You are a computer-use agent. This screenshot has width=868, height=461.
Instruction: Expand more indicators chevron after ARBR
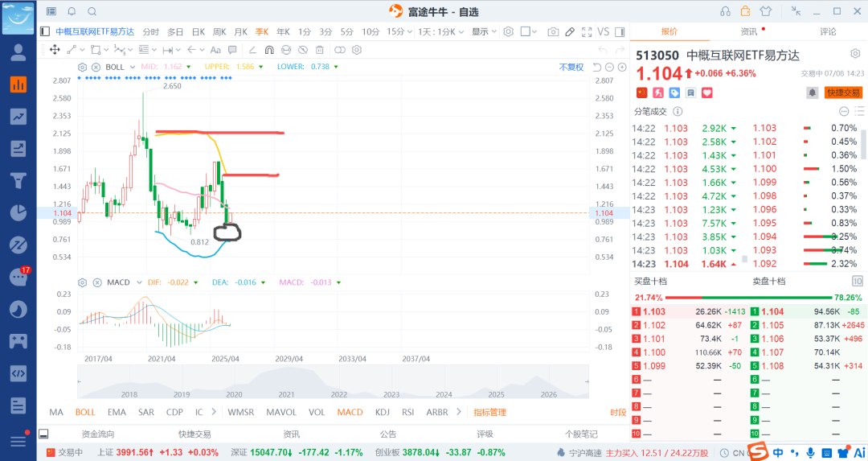coord(458,412)
